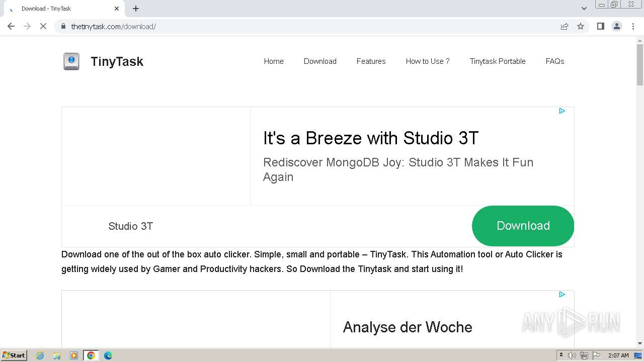The height and width of the screenshot is (362, 644).
Task: Open volume control in system tray
Action: click(572, 355)
